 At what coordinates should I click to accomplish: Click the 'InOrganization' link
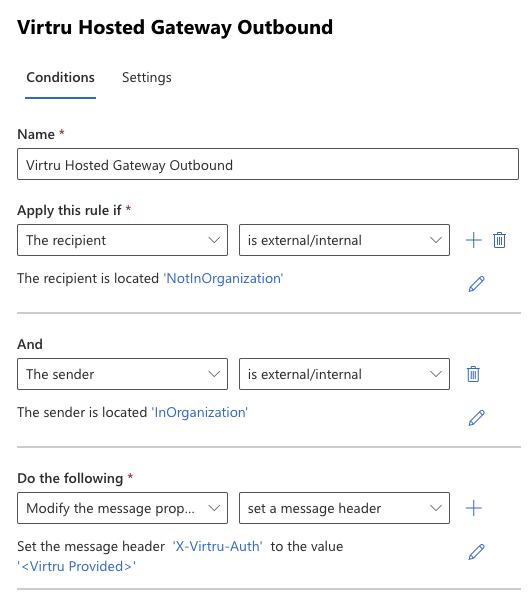click(199, 413)
